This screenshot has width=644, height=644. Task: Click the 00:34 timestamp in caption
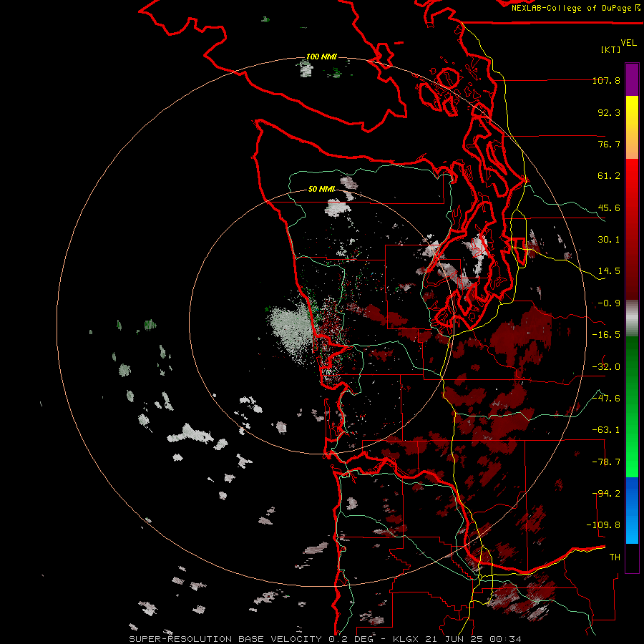(506, 639)
